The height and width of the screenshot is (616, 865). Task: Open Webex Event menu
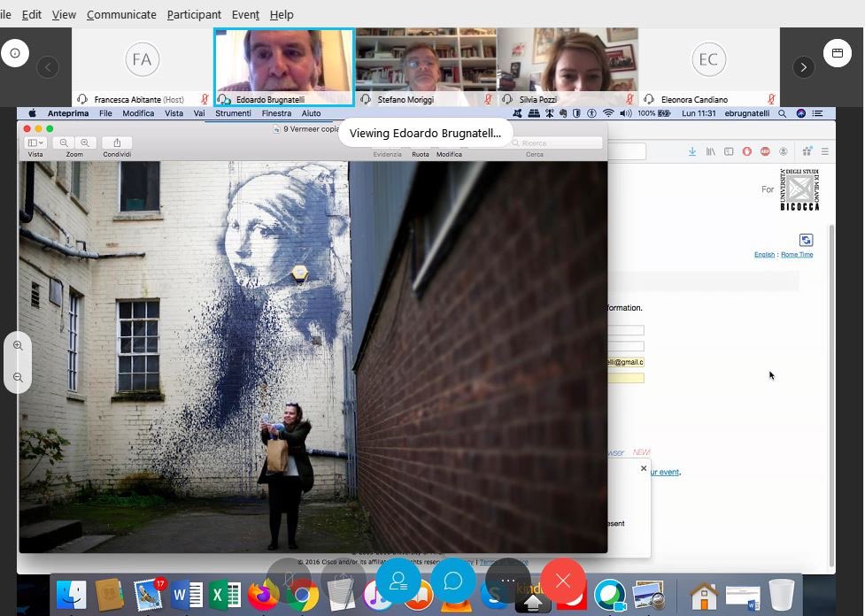coord(245,15)
